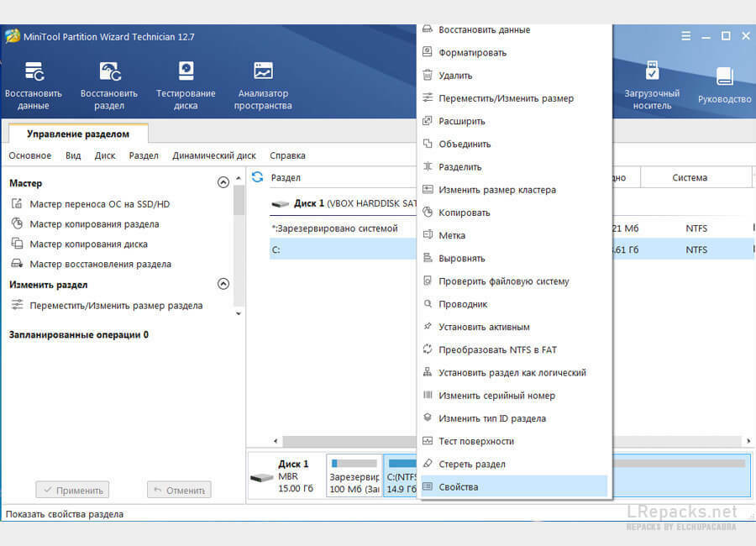Click the Раздел column header
Image resolution: width=756 pixels, height=546 pixels.
click(x=286, y=177)
